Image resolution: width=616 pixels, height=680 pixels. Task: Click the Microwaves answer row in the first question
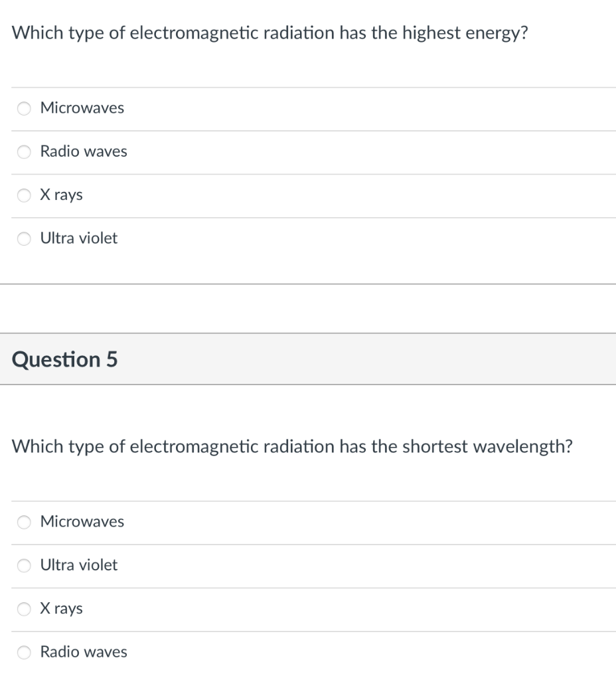(82, 109)
